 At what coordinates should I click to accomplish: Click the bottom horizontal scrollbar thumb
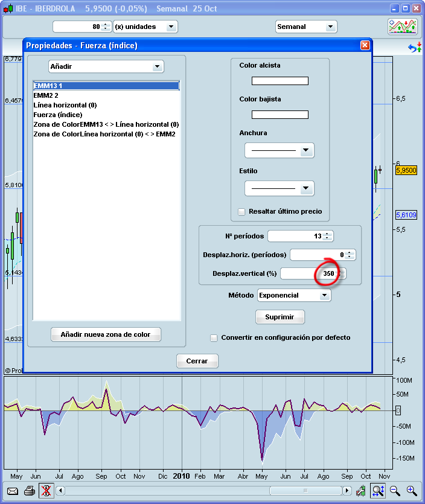(x=305, y=491)
